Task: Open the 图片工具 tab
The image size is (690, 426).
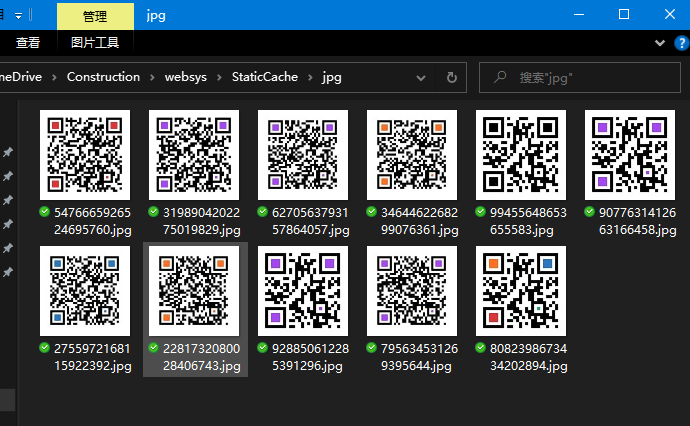Action: coord(95,43)
